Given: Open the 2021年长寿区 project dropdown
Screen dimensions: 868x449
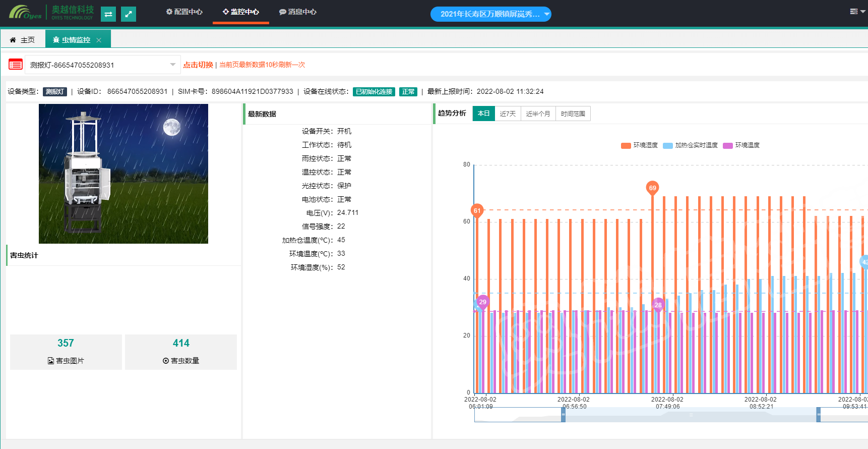Looking at the screenshot, I should tap(490, 14).
